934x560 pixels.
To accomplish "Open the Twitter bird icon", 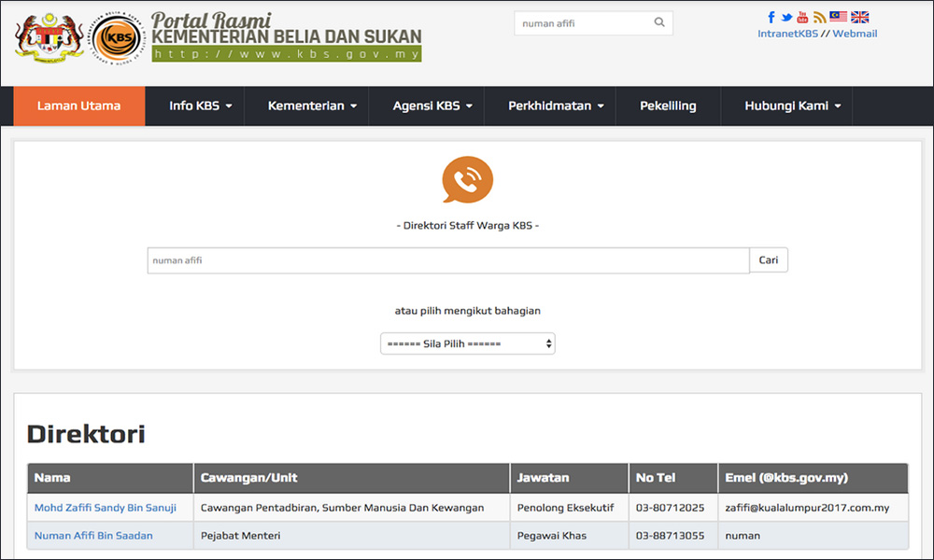I will pyautogui.click(x=786, y=18).
